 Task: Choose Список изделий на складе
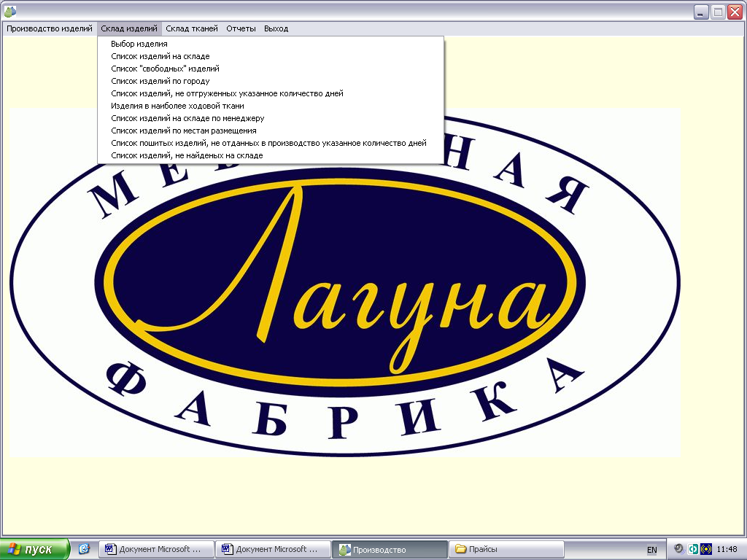(271, 56)
